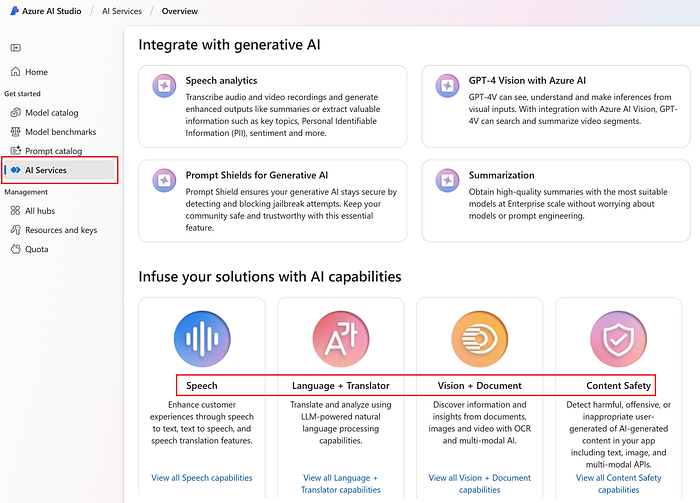Click AI Services breadcrumb link
The width and height of the screenshot is (700, 503).
coord(121,11)
